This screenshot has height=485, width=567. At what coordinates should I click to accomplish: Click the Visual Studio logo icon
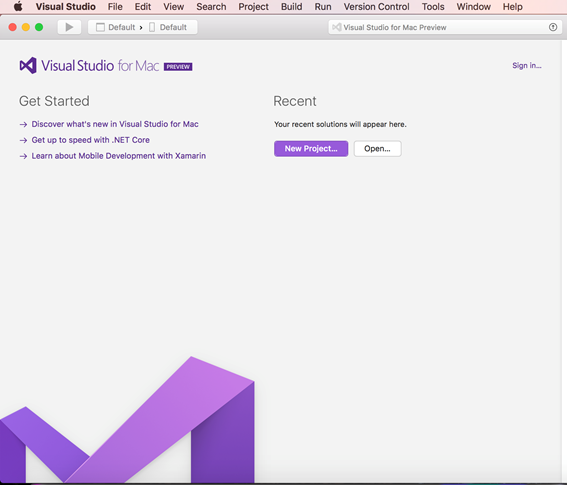(28, 65)
